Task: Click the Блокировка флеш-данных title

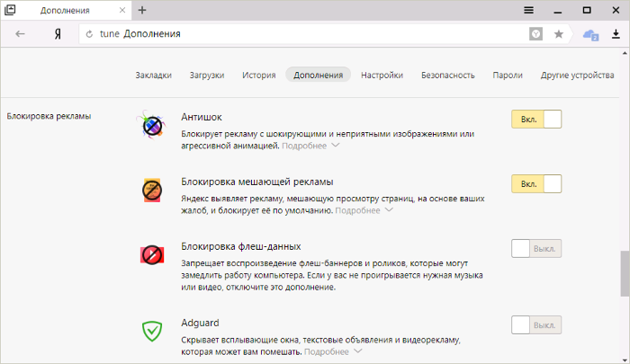Action: tap(241, 246)
